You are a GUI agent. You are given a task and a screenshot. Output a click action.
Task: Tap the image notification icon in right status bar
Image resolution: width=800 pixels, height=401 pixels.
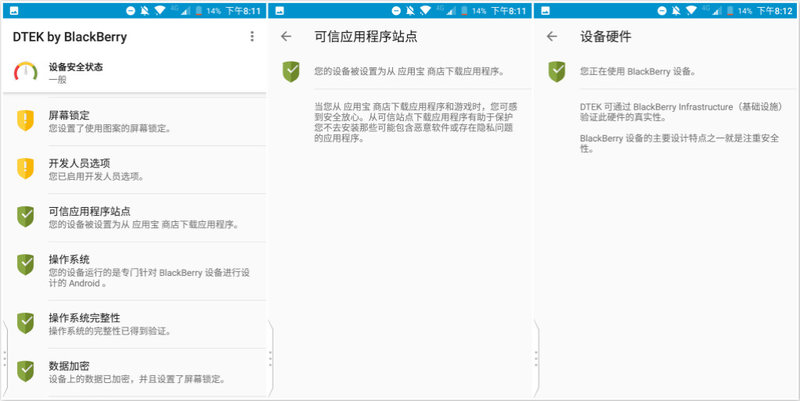(x=545, y=11)
